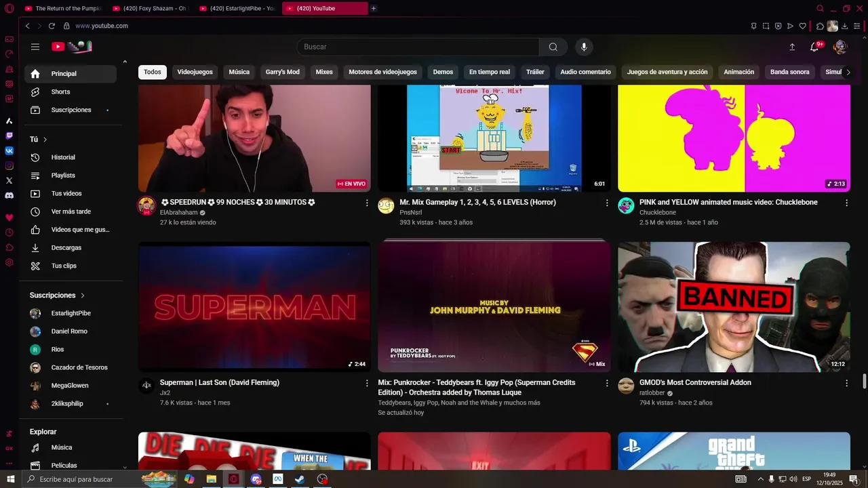
Task: Open the notifications bell
Action: (814, 47)
